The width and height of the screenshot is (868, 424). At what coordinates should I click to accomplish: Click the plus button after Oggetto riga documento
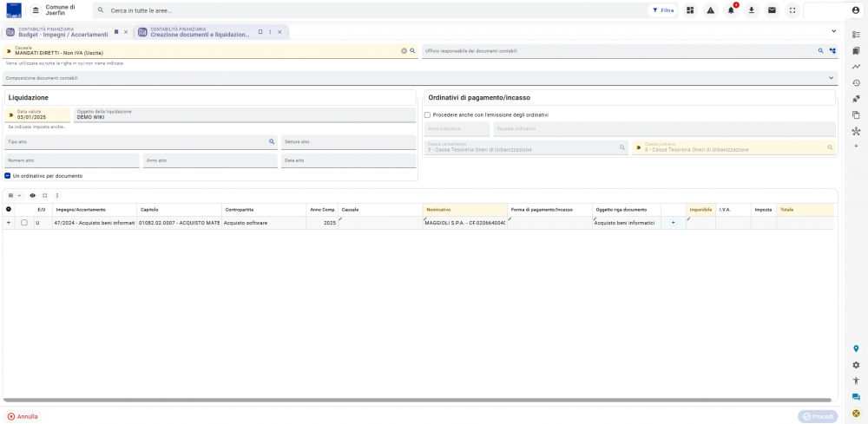pos(674,223)
